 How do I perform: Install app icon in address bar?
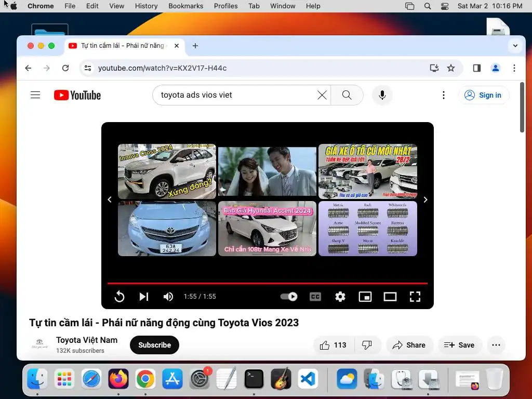[x=434, y=68]
